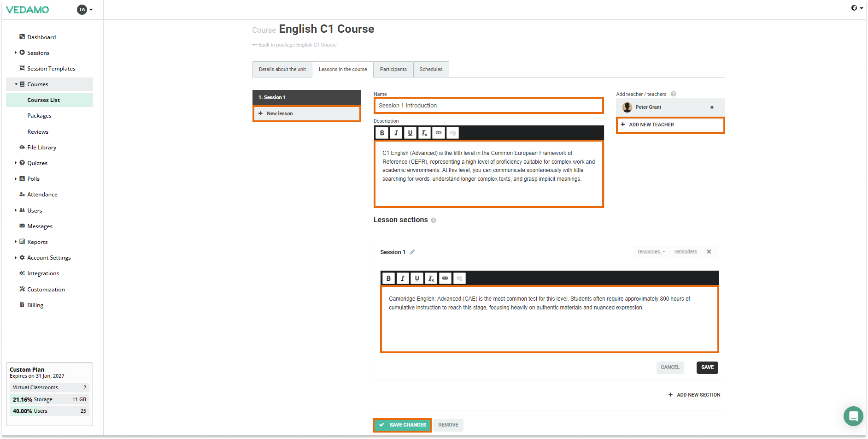Click the Virtual Classrooms plan row

(x=49, y=387)
